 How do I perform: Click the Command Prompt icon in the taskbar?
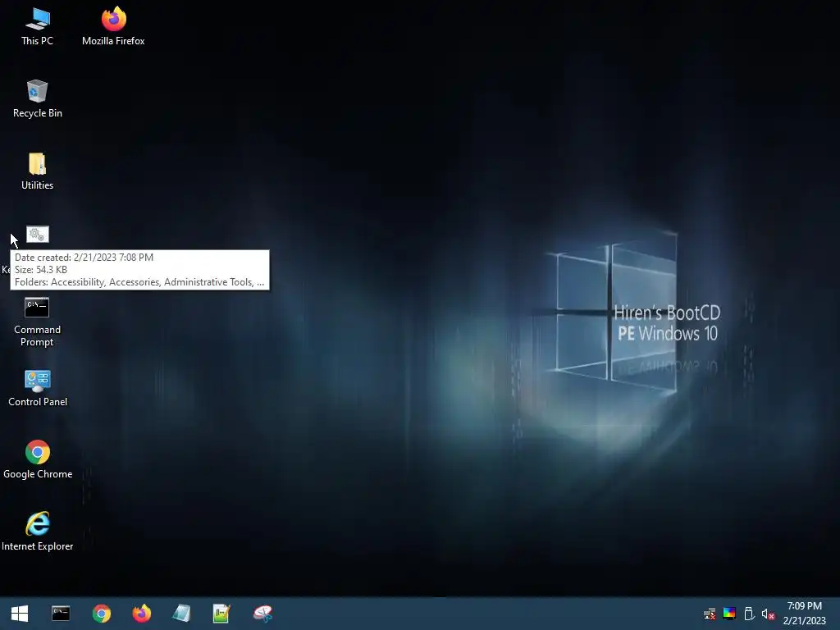tap(61, 614)
